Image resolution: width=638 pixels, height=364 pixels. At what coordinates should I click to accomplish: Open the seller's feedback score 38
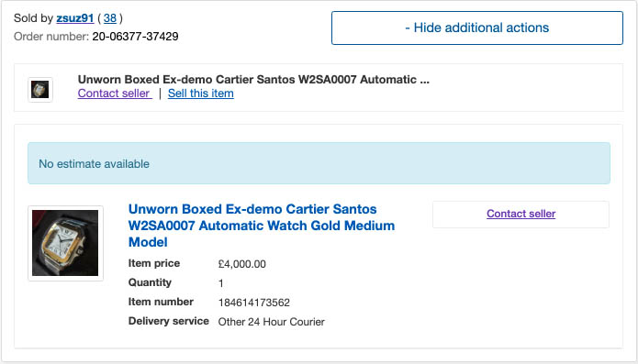(110, 18)
